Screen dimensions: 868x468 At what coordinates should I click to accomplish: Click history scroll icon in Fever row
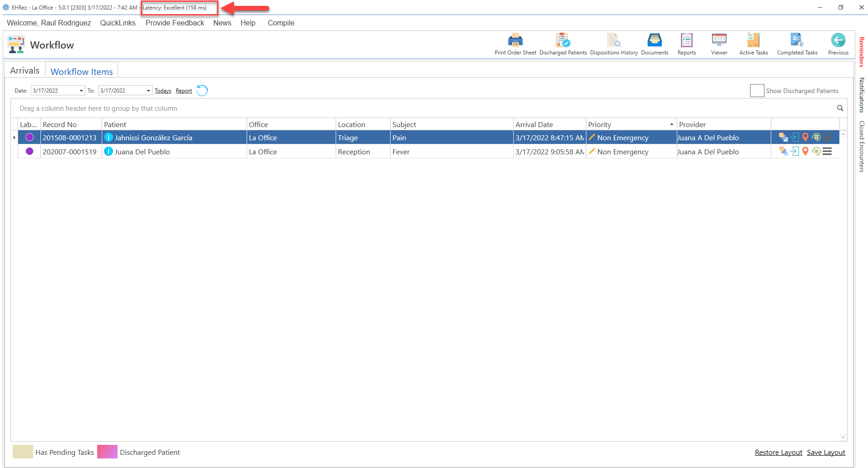coord(816,151)
